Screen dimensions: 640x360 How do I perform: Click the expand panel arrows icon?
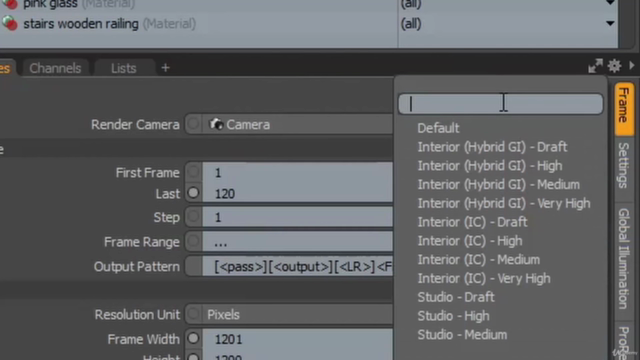pyautogui.click(x=596, y=66)
